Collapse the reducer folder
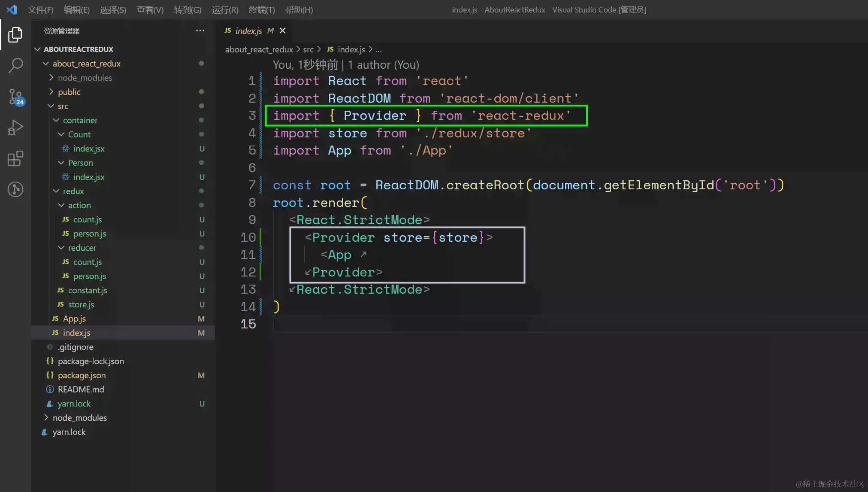Viewport: 868px width, 492px height. click(x=61, y=248)
